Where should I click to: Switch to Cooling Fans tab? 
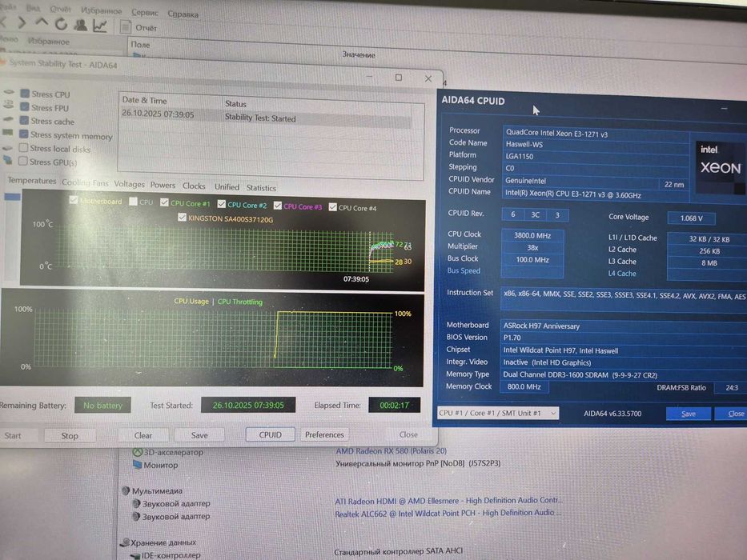tap(86, 182)
